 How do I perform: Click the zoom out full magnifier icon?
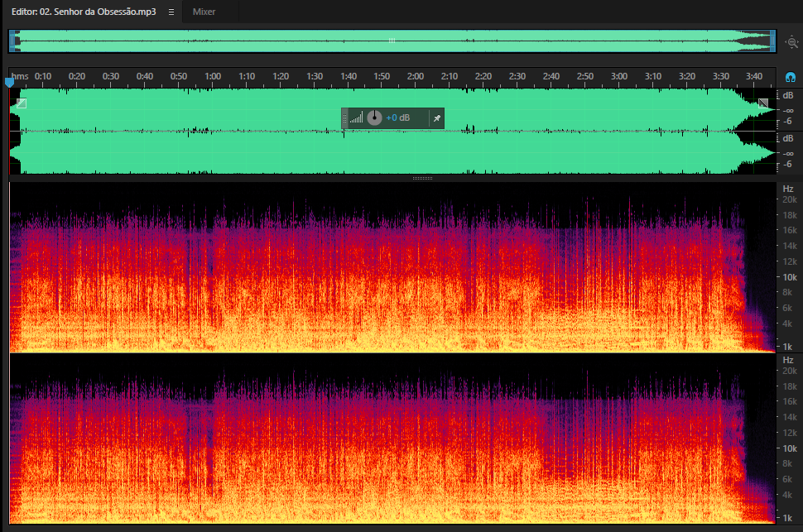(x=791, y=42)
